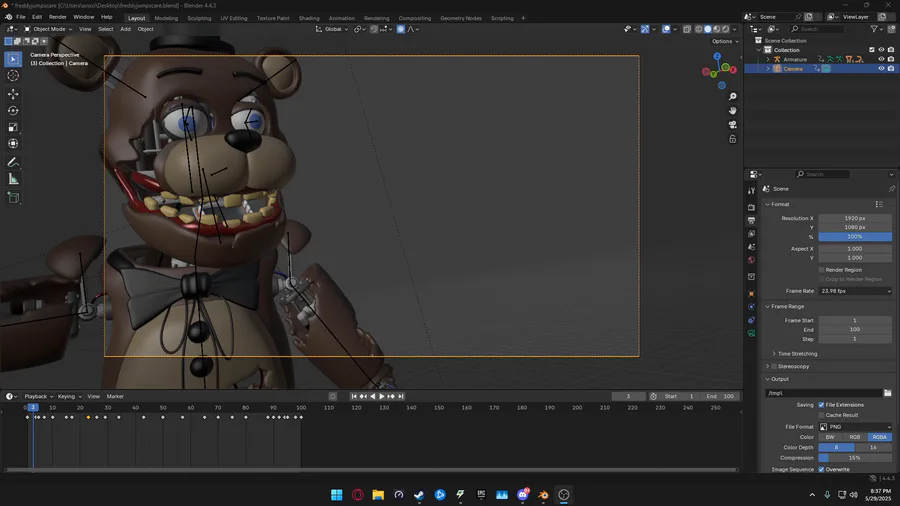900x506 pixels.
Task: Switch to the Sculpting workspace tab
Action: (x=199, y=18)
